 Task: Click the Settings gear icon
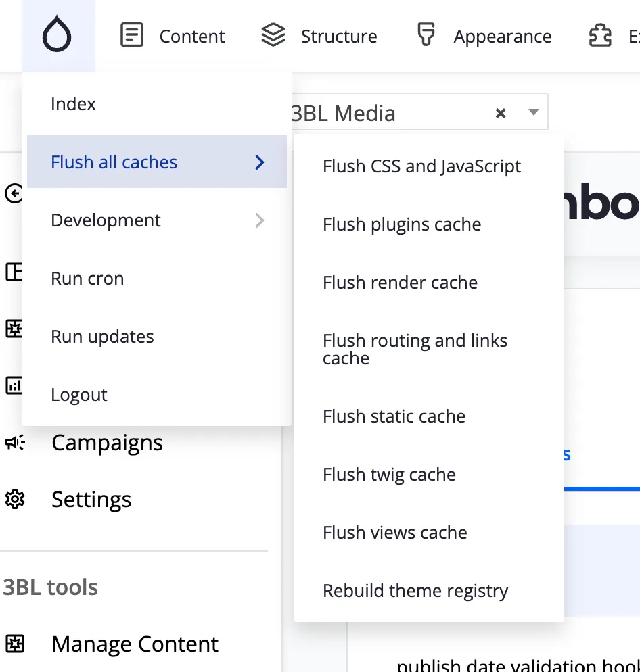pyautogui.click(x=15, y=500)
